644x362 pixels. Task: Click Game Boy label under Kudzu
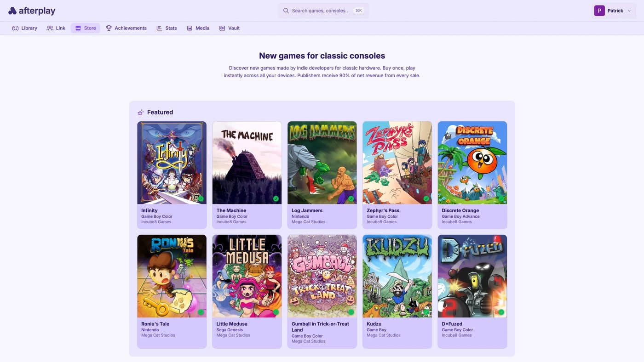(376, 330)
